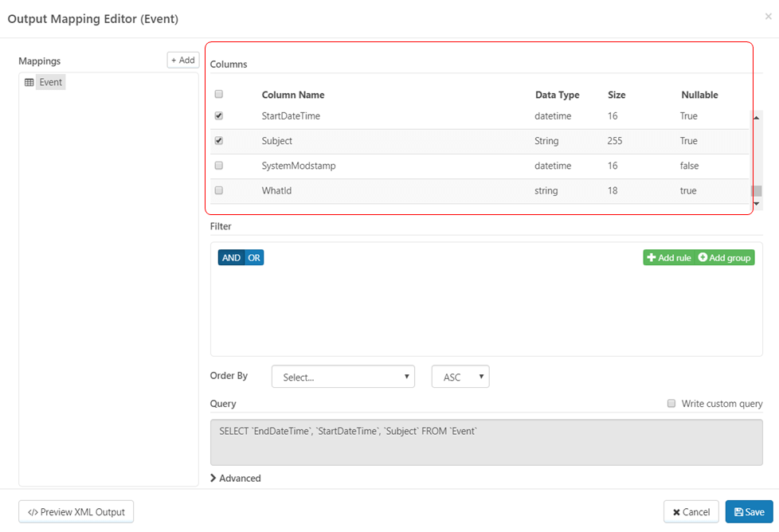Screen dimensions: 779x532
Task: Click the columns list scrollbar thumb
Action: point(757,191)
